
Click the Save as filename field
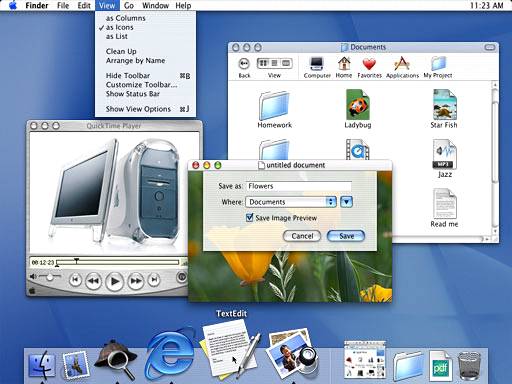[x=299, y=186]
